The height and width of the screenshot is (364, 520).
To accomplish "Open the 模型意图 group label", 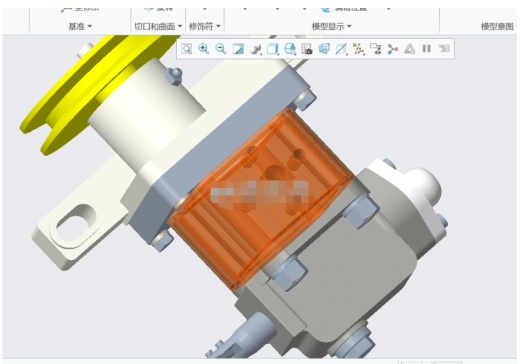I will coord(497,26).
